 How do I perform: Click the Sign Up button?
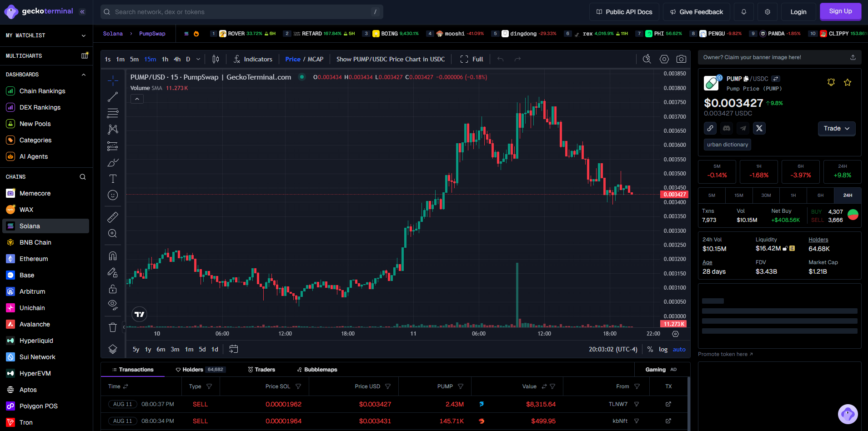840,12
